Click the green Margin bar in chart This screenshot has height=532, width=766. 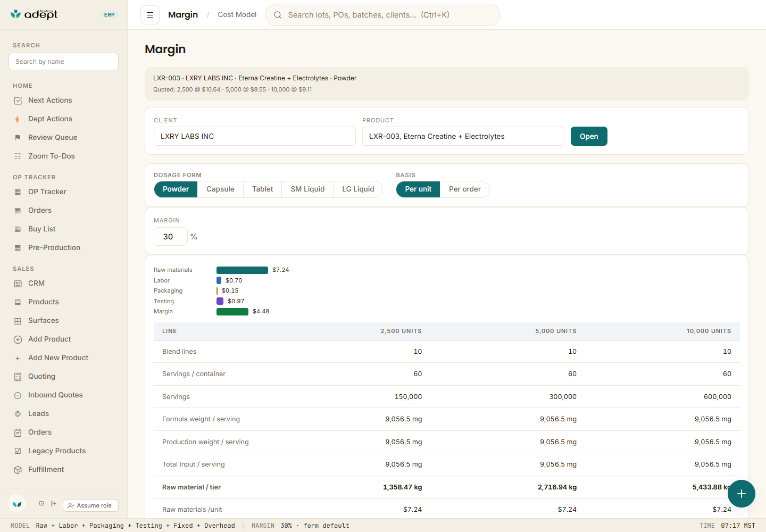tap(232, 312)
